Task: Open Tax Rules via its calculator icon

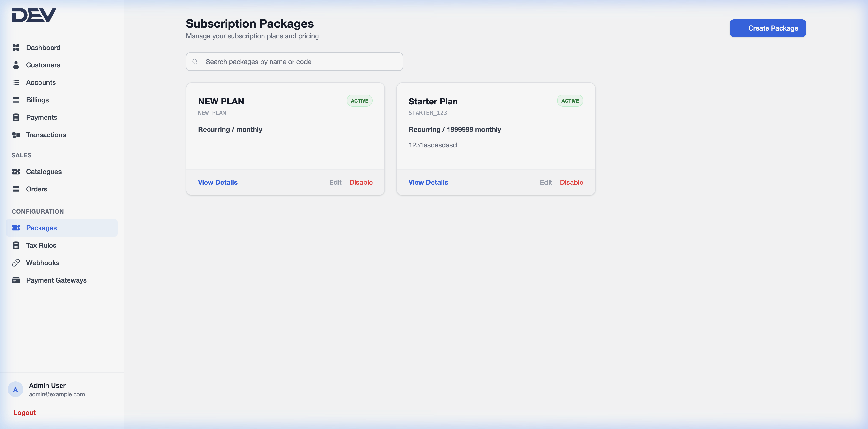Action: click(x=16, y=245)
